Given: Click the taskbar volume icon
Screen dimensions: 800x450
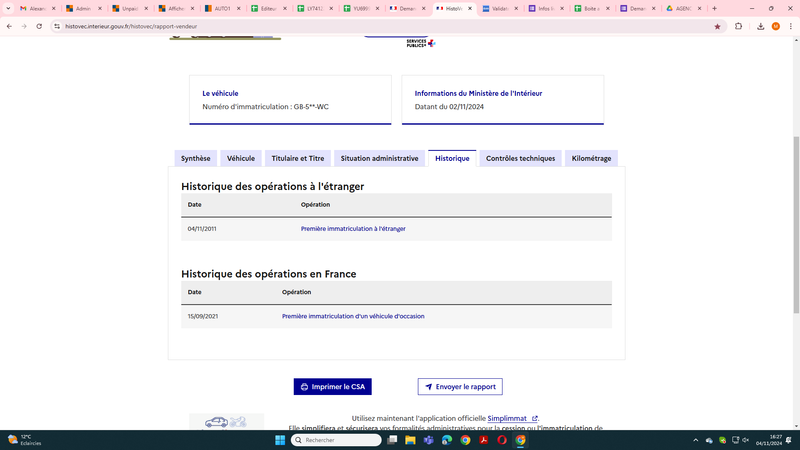Looking at the screenshot, I should (x=745, y=440).
